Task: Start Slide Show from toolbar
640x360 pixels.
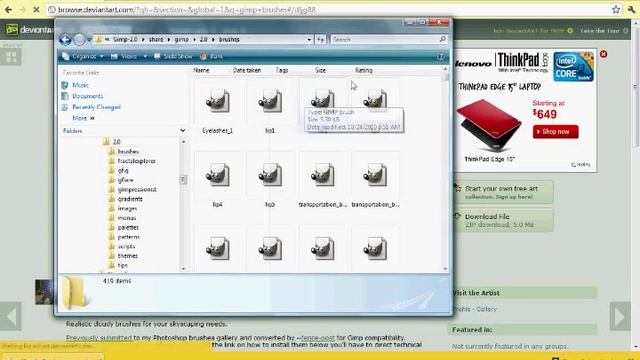Action: (173, 56)
